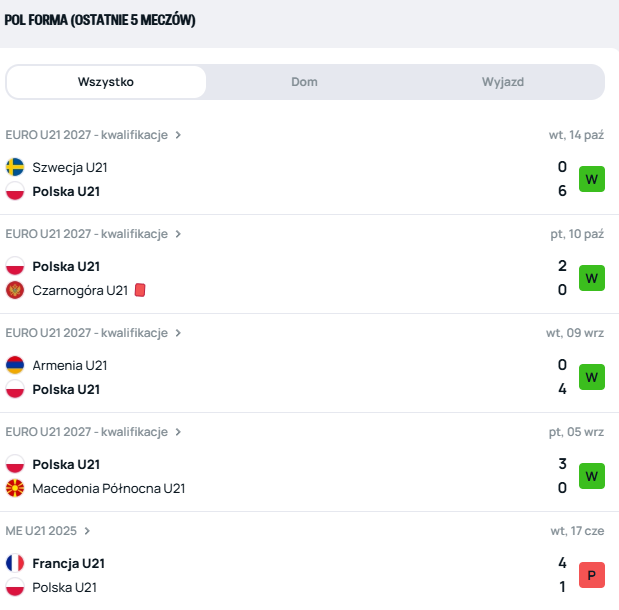
Task: Click the Montenegro flag icon
Action: [x=15, y=290]
